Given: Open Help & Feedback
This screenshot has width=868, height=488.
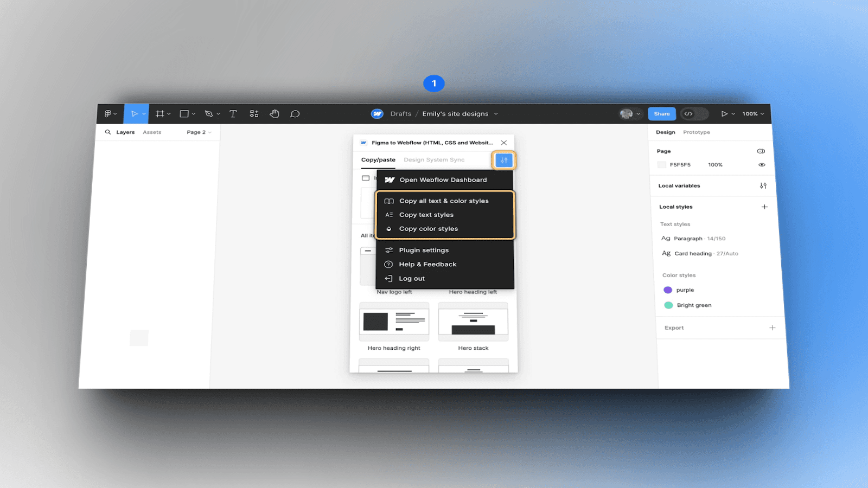Looking at the screenshot, I should pyautogui.click(x=445, y=264).
